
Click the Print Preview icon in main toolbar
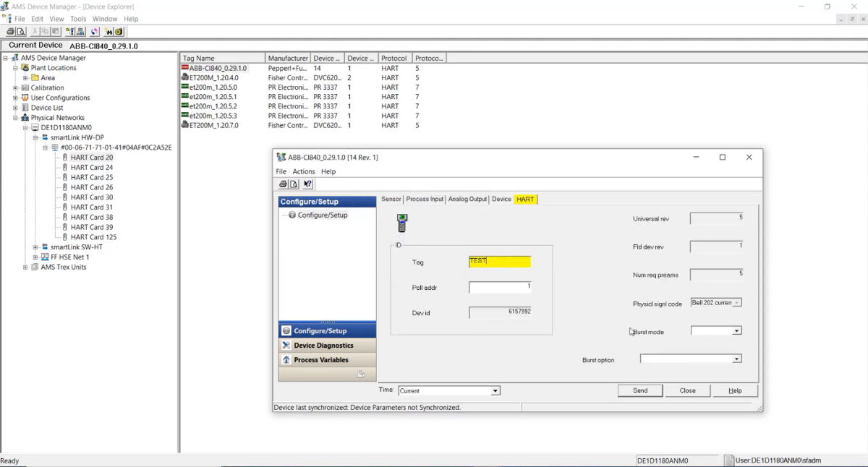pyautogui.click(x=21, y=32)
